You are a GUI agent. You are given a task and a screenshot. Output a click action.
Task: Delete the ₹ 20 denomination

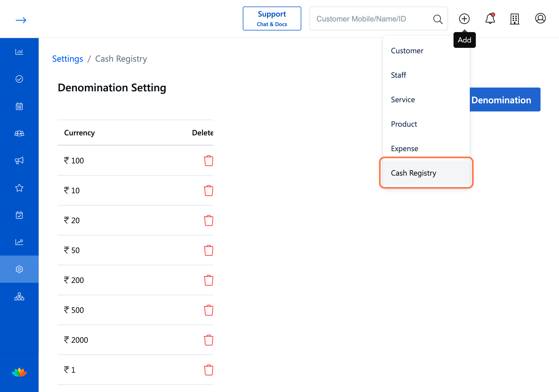[209, 220]
